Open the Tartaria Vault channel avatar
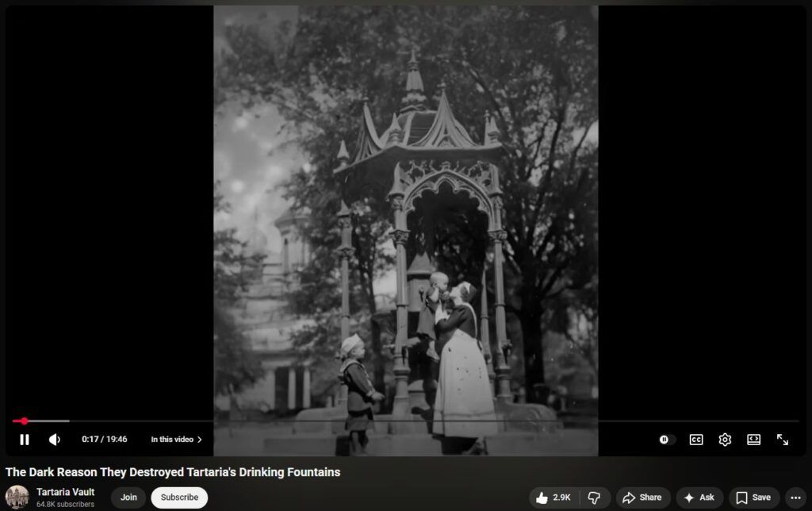Screen dimensions: 812x511 [x=17, y=498]
